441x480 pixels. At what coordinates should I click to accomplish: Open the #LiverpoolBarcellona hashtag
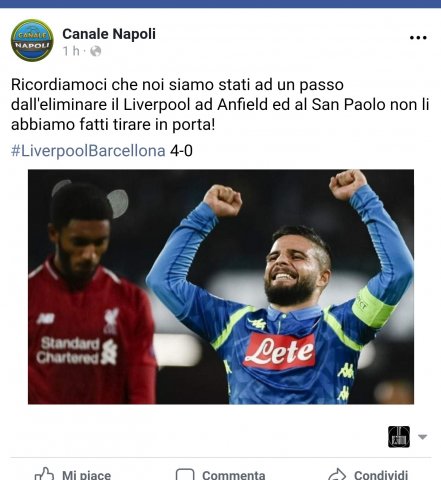pos(88,151)
